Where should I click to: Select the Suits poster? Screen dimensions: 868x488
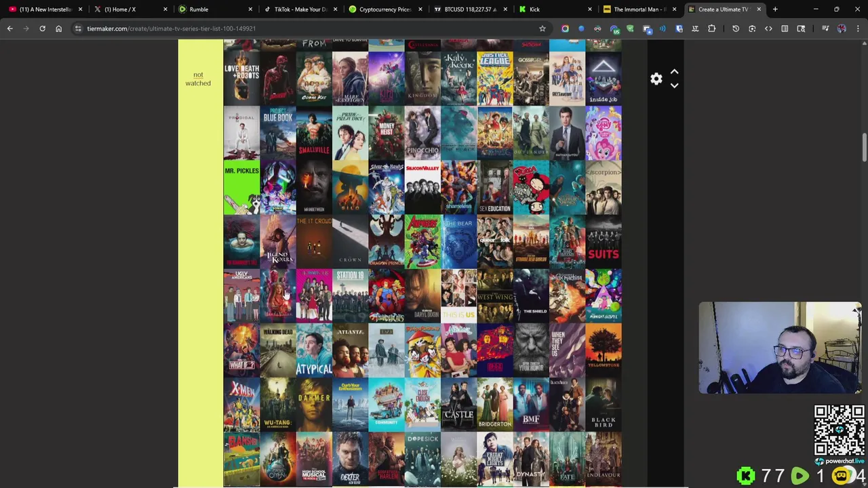[x=604, y=241]
